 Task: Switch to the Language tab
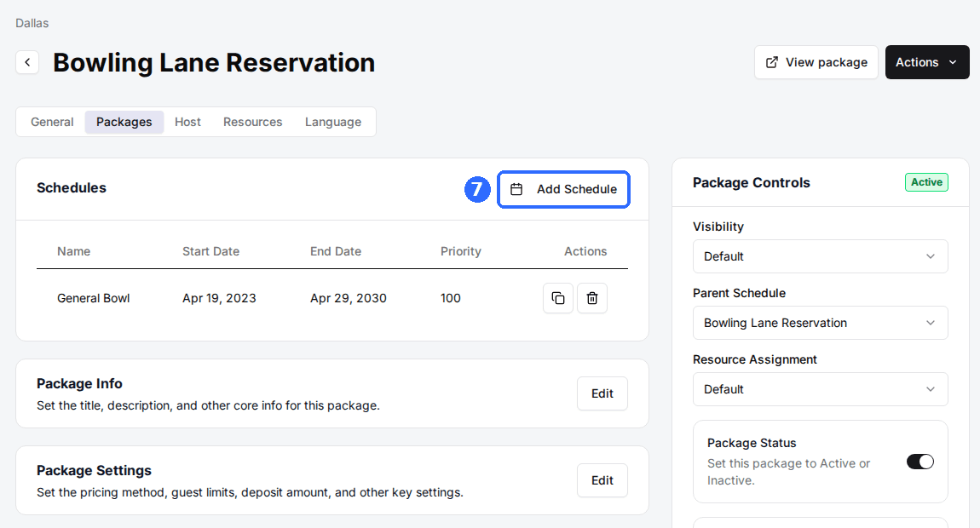(333, 122)
